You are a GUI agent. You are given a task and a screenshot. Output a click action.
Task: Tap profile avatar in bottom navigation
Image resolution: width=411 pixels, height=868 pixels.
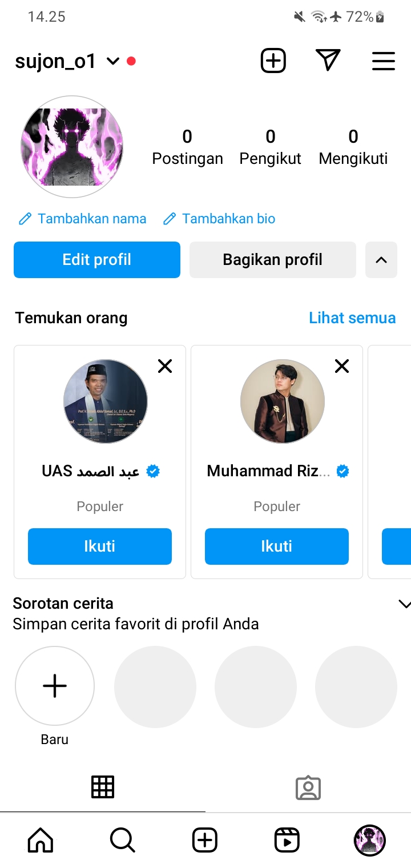point(369,840)
